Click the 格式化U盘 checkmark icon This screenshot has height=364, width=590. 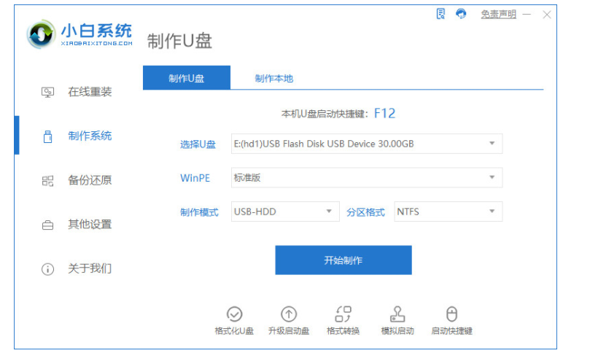(234, 314)
